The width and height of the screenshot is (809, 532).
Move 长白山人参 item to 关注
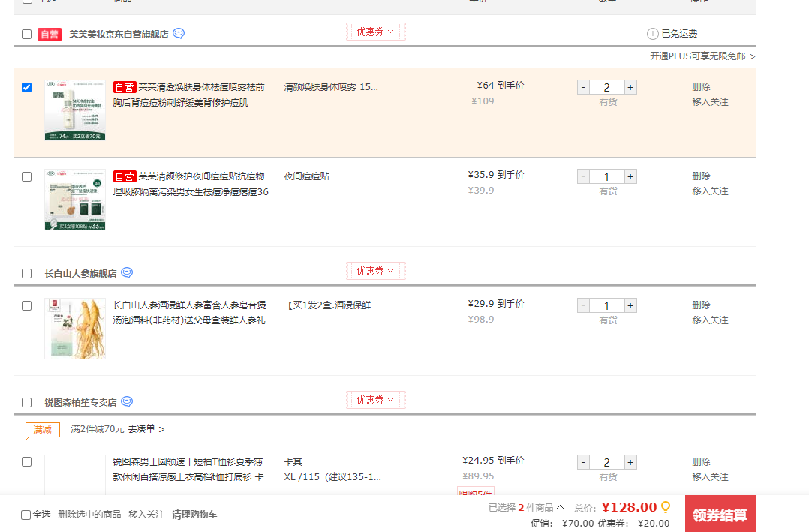(x=710, y=320)
